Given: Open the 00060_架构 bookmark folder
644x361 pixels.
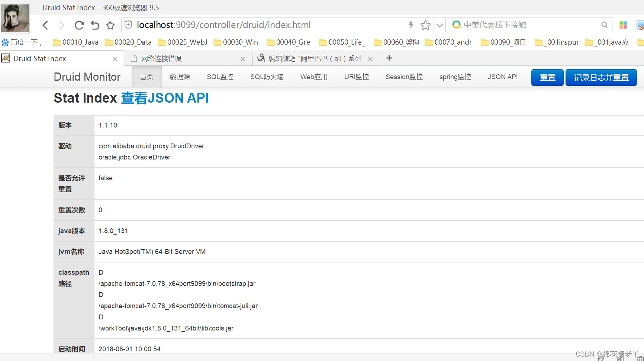Looking at the screenshot, I should coord(396,42).
